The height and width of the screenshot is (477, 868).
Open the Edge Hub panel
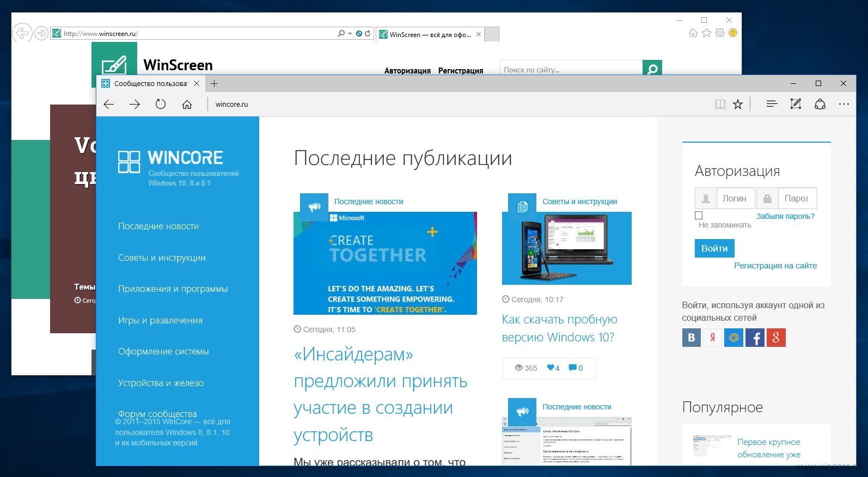point(772,104)
